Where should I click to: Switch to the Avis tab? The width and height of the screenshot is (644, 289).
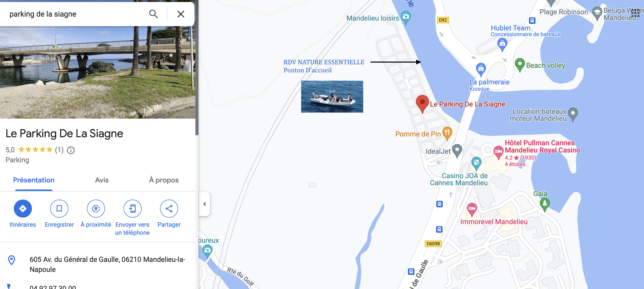click(x=102, y=180)
